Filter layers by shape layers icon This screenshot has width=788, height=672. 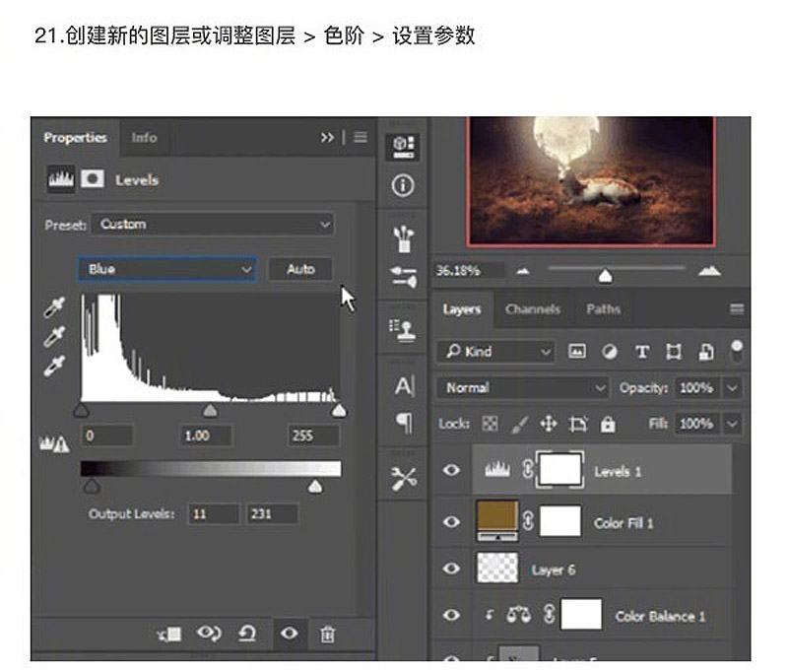(x=674, y=352)
